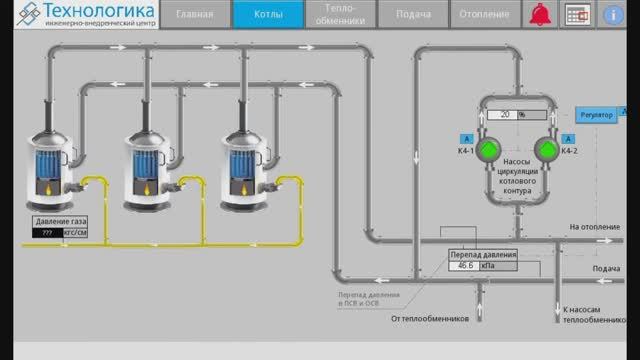Click the blue info icon
Viewport: 640px width, 360px height.
pyautogui.click(x=613, y=15)
